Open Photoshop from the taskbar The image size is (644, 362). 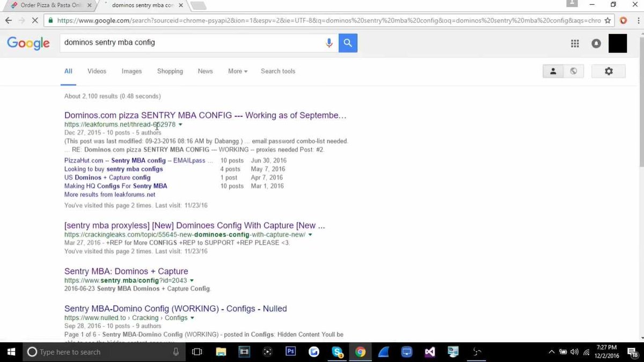point(291,352)
